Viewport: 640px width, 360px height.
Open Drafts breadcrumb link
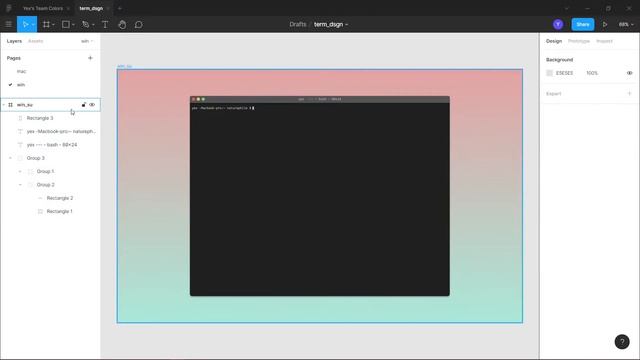298,24
